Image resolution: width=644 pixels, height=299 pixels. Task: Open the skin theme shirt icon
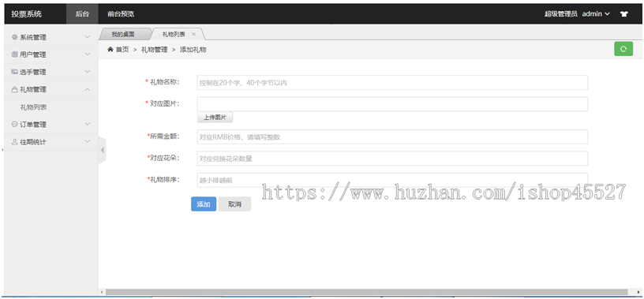623,14
